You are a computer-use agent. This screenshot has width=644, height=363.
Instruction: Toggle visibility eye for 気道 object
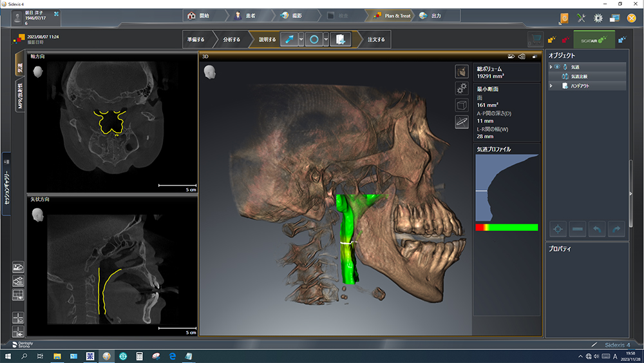pos(558,66)
